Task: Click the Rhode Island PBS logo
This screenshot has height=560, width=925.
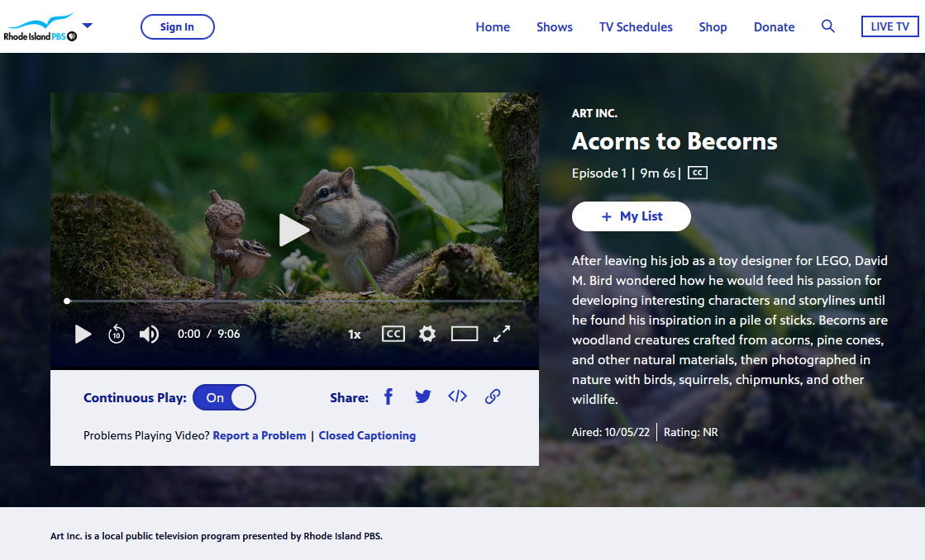Action: pyautogui.click(x=41, y=27)
